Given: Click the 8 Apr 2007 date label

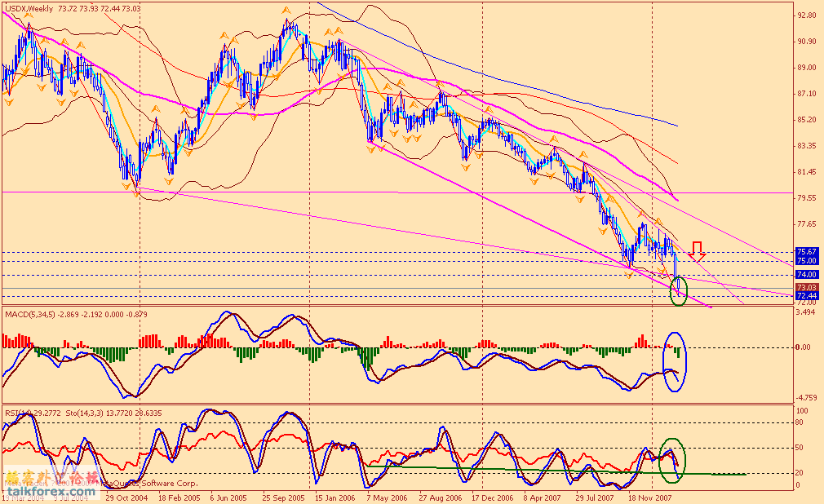Looking at the screenshot, I should 543,497.
